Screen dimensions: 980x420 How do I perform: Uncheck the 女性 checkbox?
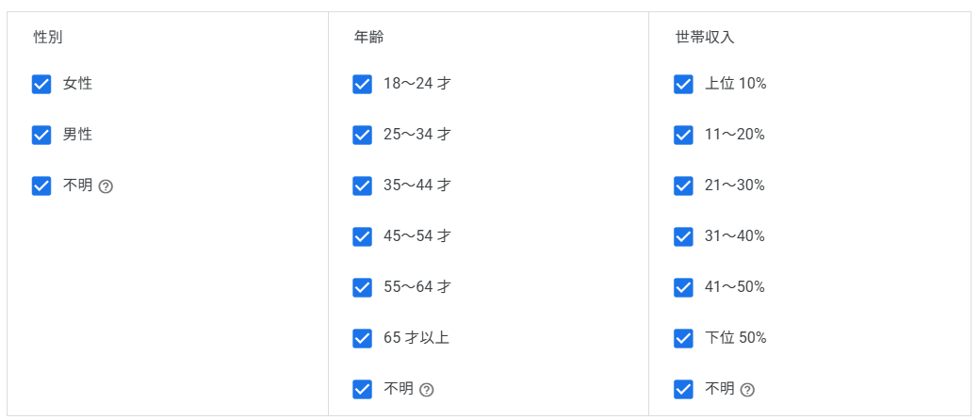click(x=41, y=85)
